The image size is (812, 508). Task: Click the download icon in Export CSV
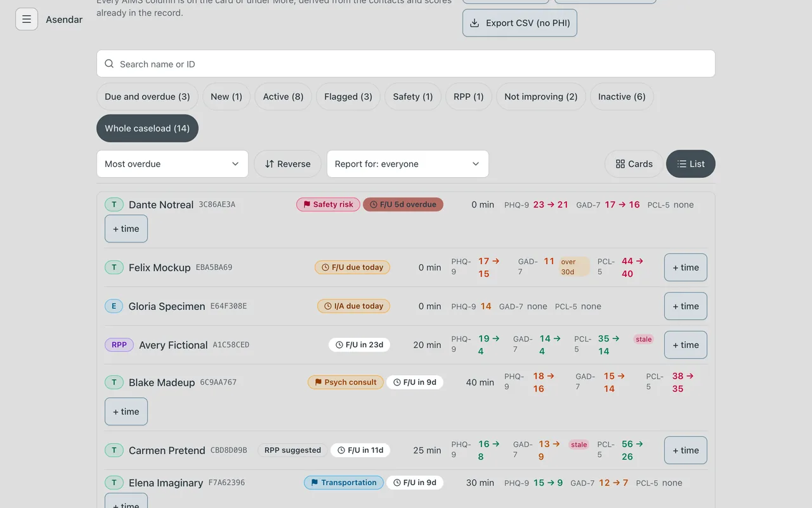pos(475,23)
